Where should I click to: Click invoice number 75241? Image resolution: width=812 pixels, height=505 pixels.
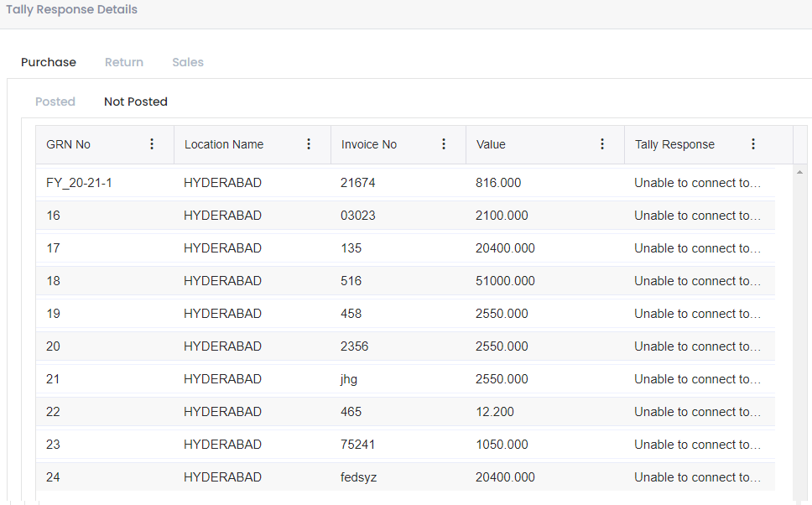(357, 444)
